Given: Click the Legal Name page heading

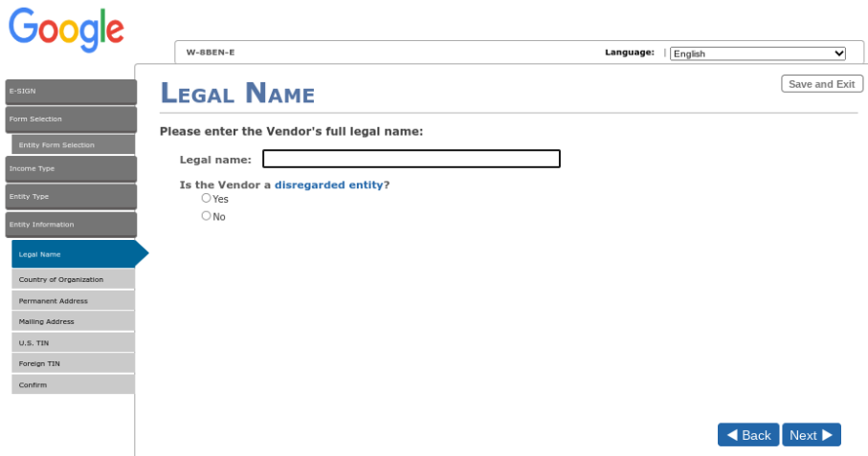Looking at the screenshot, I should (237, 93).
